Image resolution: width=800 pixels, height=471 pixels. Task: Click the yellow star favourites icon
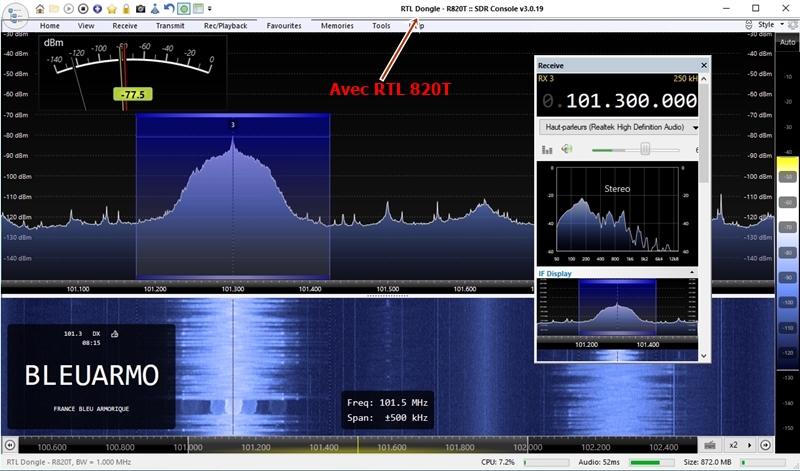(x=112, y=9)
